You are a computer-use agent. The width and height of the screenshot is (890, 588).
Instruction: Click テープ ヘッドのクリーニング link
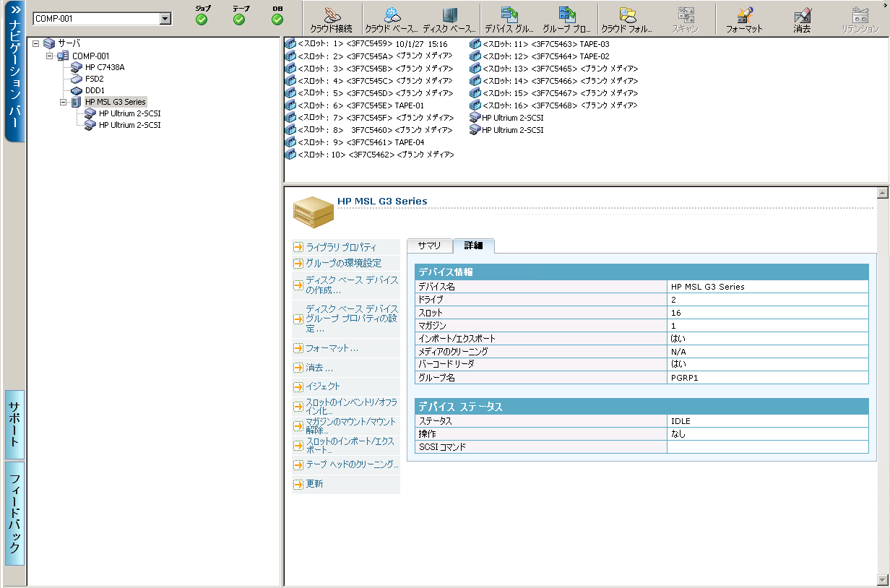coord(352,464)
